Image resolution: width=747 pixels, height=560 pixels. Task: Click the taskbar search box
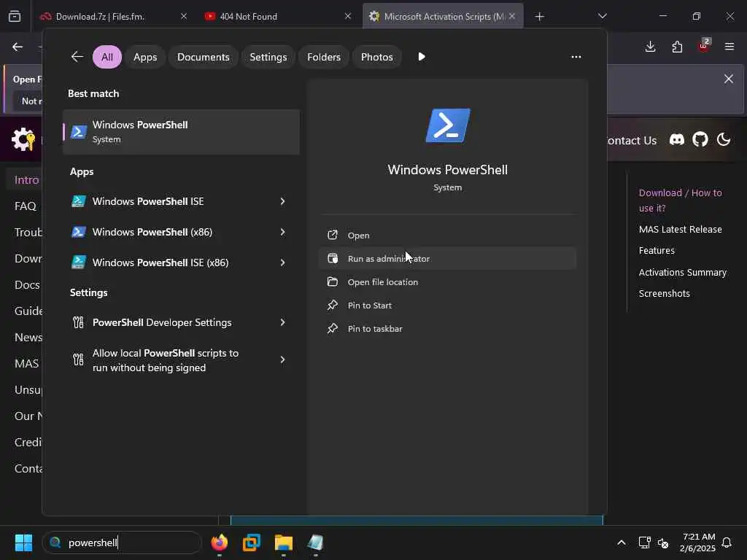pos(122,542)
